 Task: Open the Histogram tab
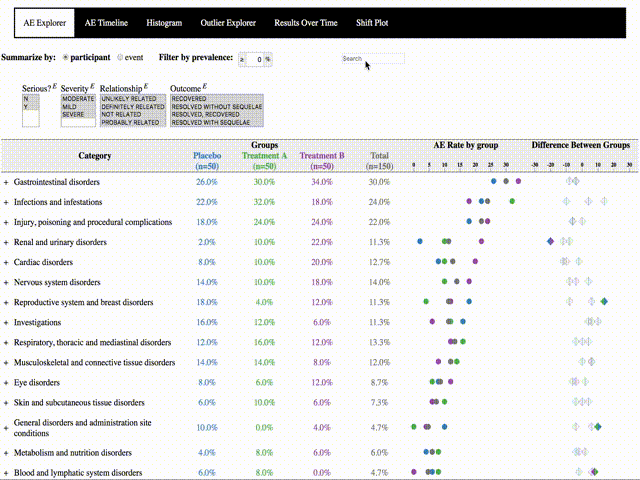point(164,23)
